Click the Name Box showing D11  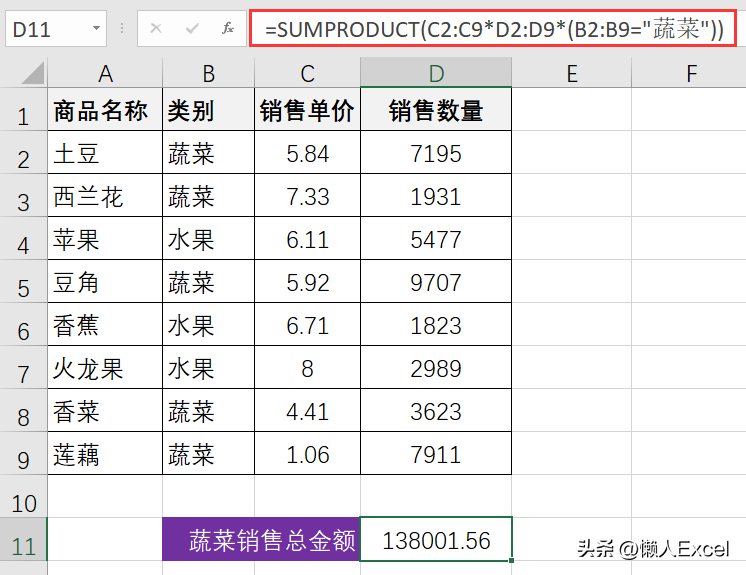click(56, 29)
